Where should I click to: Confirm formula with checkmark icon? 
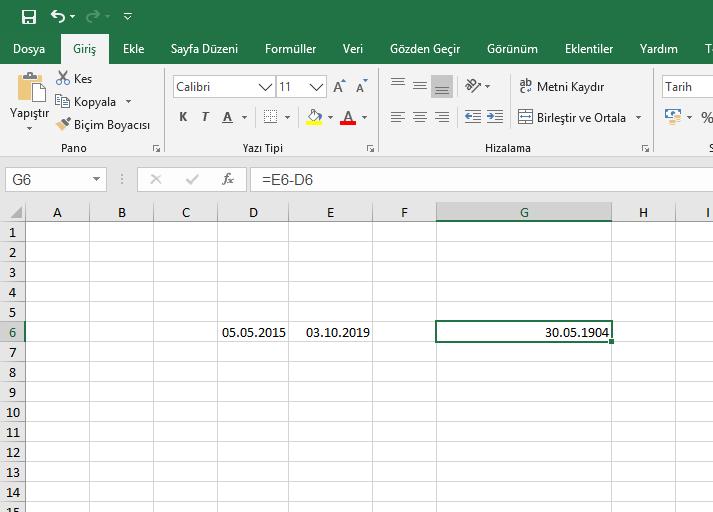[x=192, y=180]
